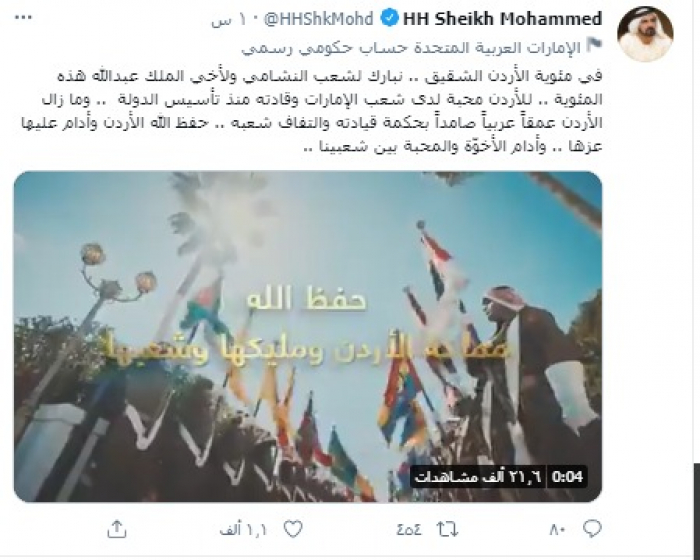Click the 0:04 video duration badge

pos(567,476)
